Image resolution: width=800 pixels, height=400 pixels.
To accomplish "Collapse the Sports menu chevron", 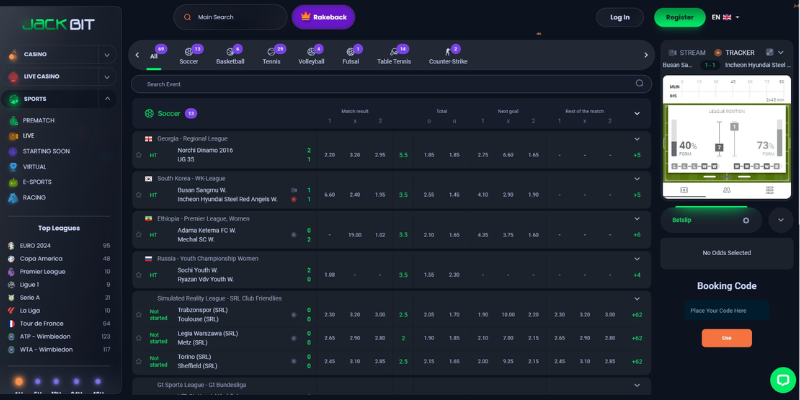I will coord(107,99).
